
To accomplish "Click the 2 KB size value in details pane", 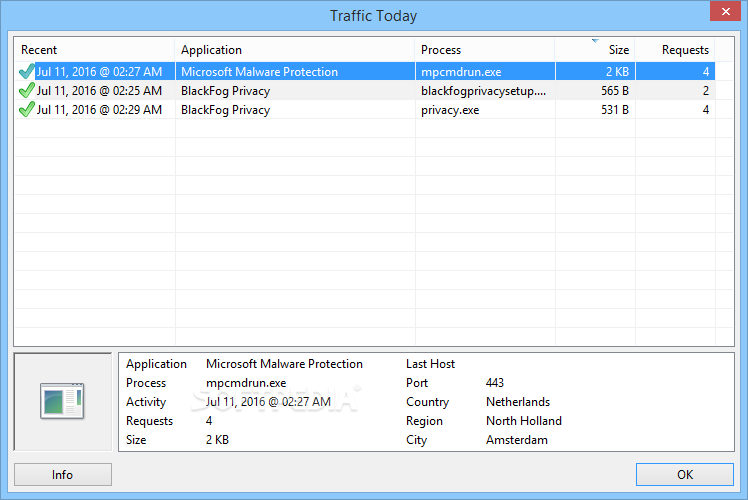I will coord(218,440).
